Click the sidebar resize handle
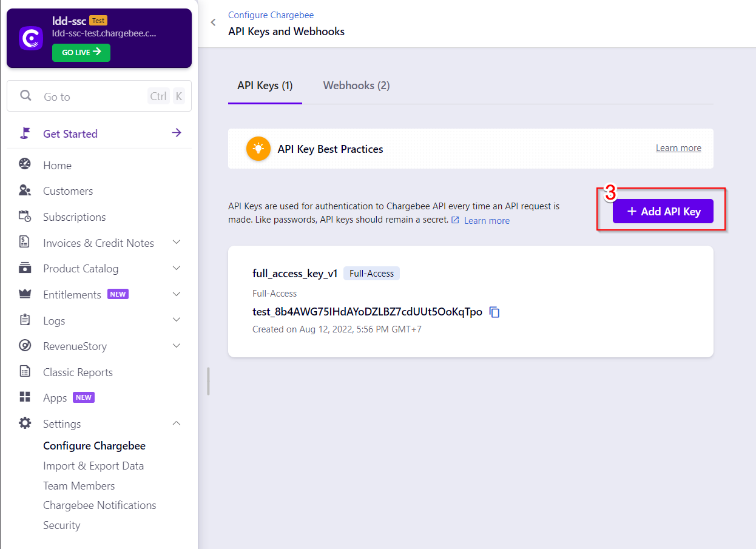This screenshot has width=756, height=549. [x=208, y=381]
